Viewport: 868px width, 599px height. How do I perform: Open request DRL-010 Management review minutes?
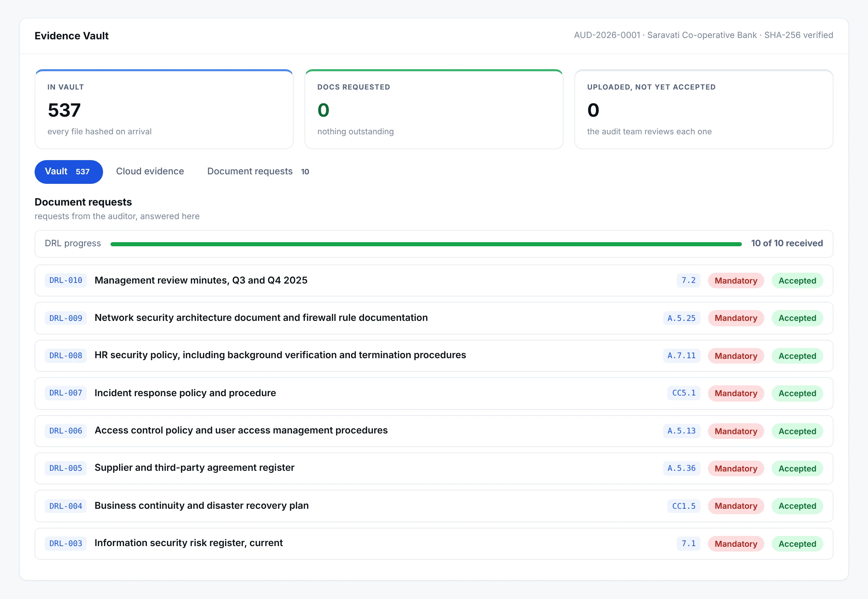point(434,281)
